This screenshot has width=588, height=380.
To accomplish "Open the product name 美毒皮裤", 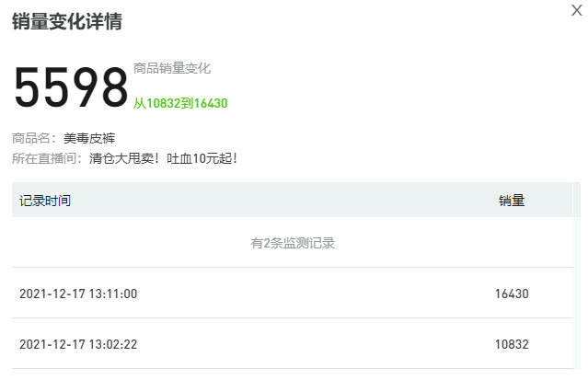I will [x=89, y=138].
